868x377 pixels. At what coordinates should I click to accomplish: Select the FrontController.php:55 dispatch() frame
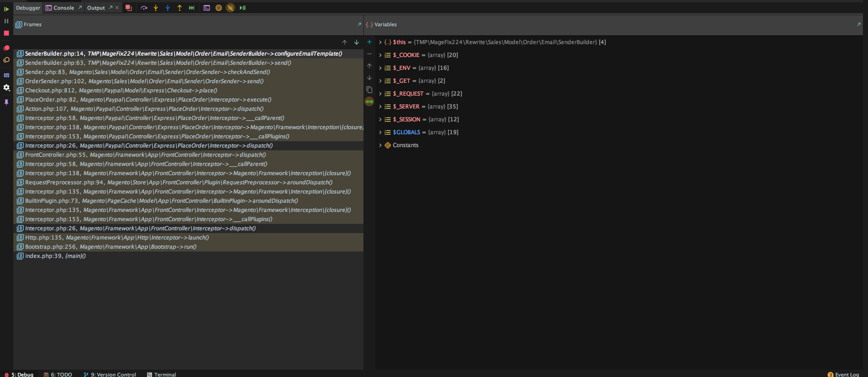click(188, 155)
